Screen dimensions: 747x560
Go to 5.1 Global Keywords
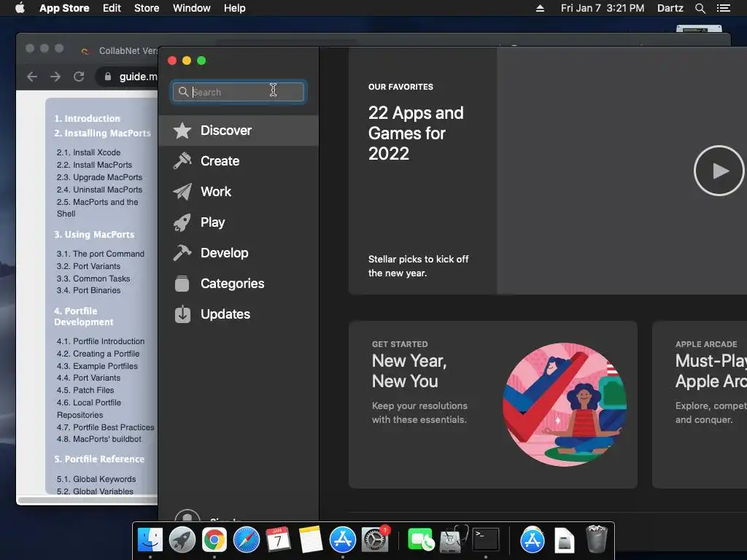point(96,480)
